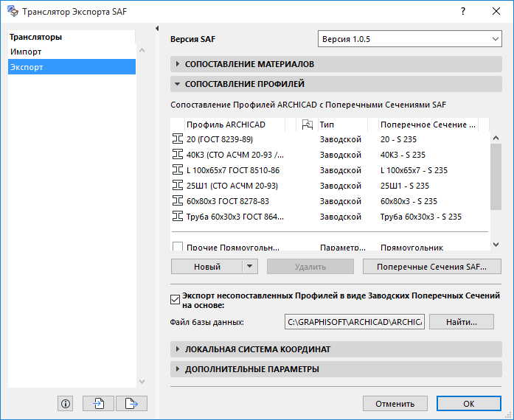Click cross section cell 60x80x3 - S 235

pos(409,201)
